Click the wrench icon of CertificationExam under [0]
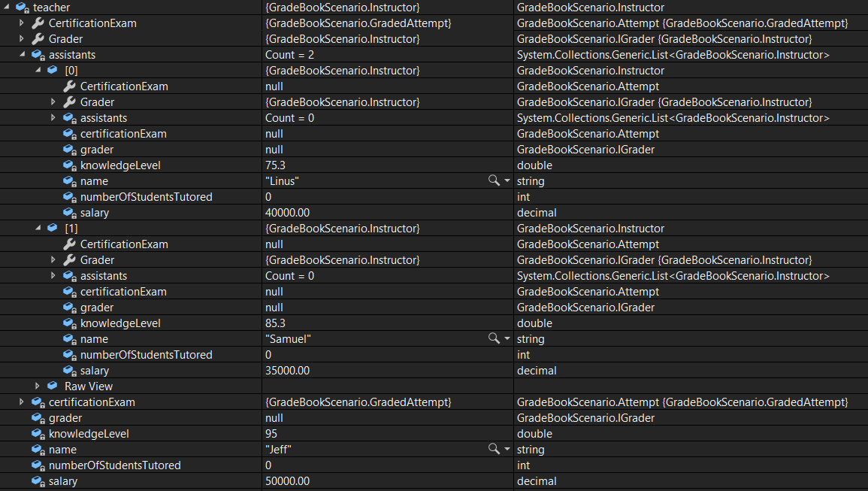Viewport: 868px width, 491px height. (x=69, y=86)
